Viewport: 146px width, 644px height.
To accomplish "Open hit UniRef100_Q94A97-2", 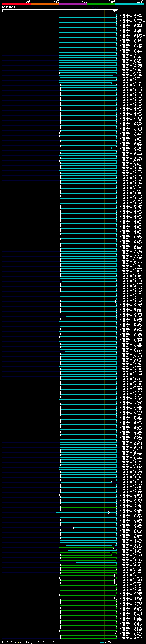I will [132, 35].
